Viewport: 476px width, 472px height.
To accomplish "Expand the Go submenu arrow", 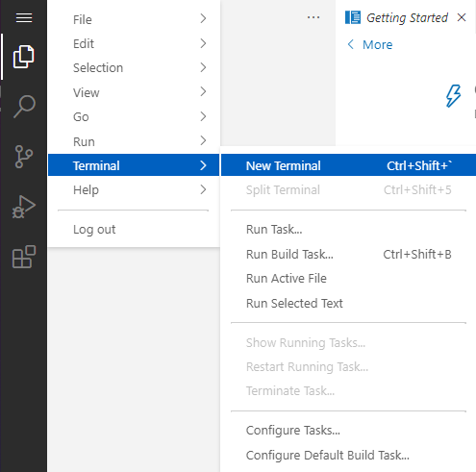I will (203, 116).
